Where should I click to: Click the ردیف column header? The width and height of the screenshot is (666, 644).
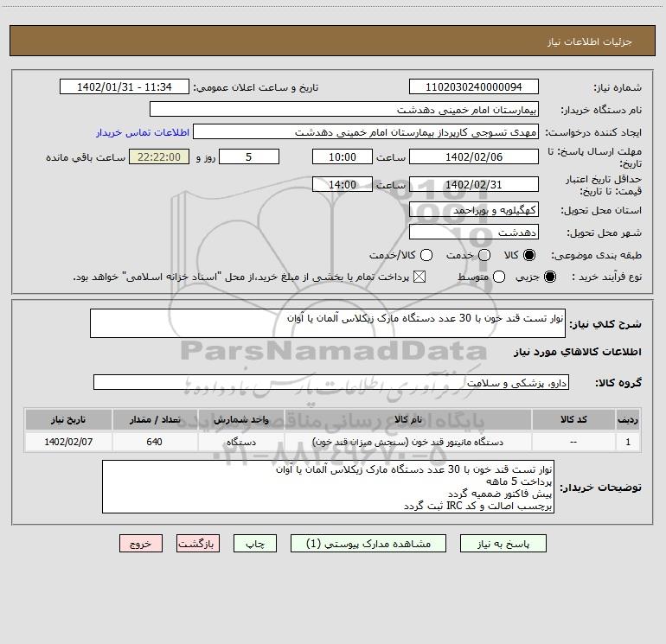point(628,419)
